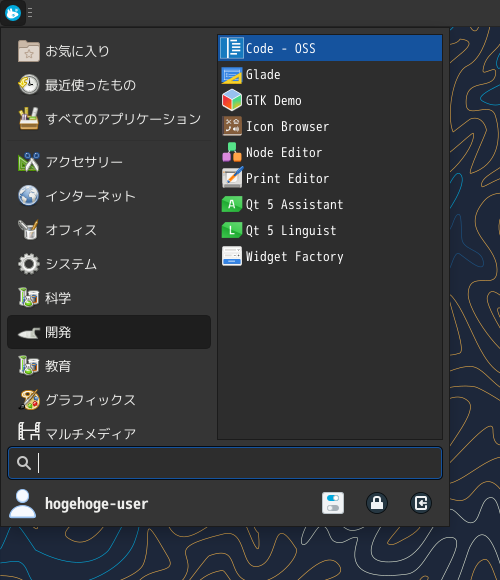Launch Widget Factory
The height and width of the screenshot is (580, 500).
point(330,256)
